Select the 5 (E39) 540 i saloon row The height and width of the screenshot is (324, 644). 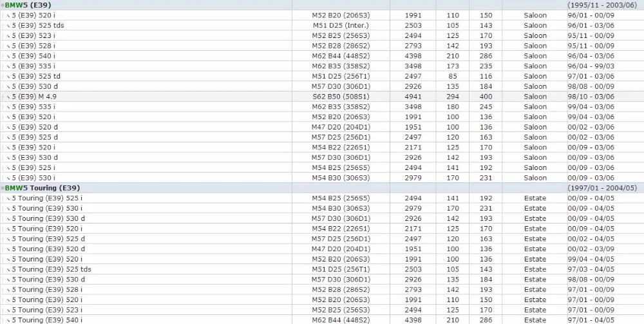(322, 56)
